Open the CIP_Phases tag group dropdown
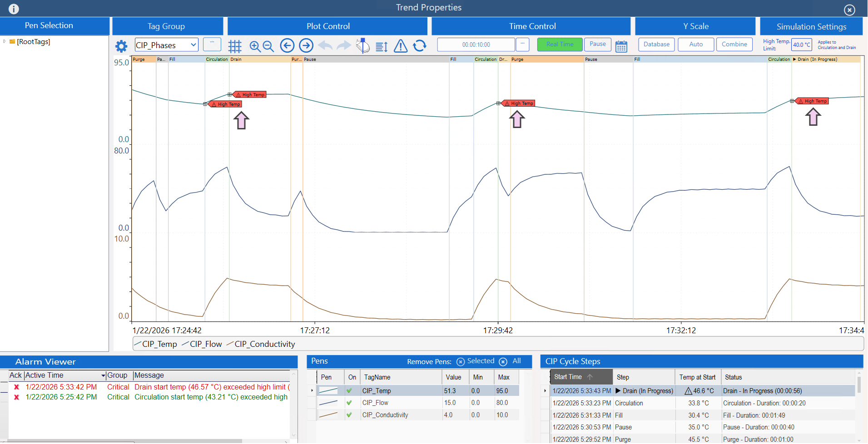Screen dimensions: 868x444 (193, 44)
